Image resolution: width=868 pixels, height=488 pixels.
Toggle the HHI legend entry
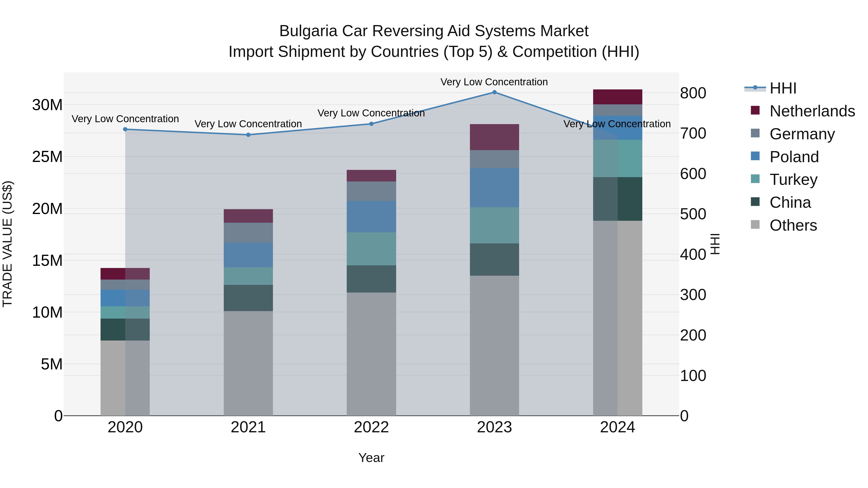770,88
